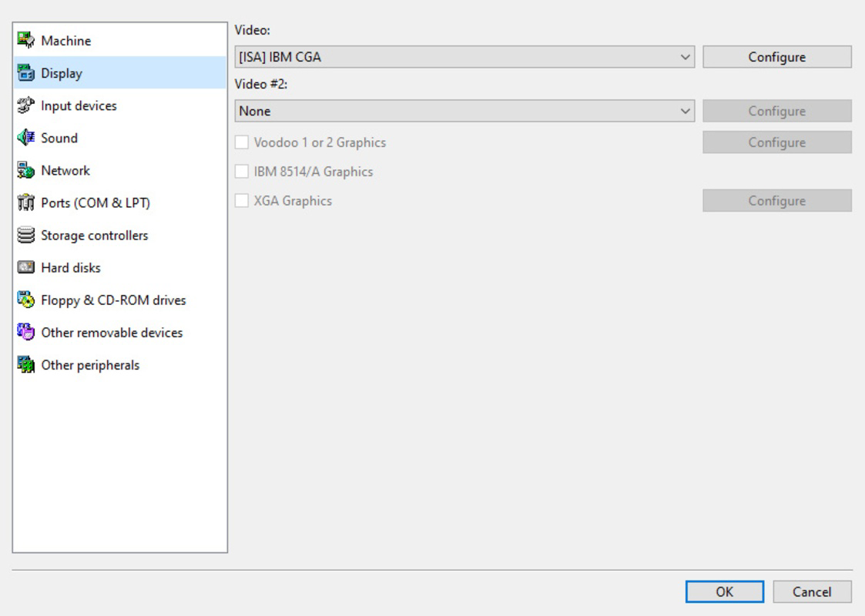This screenshot has height=616, width=865.
Task: Open the Network category icon
Action: click(x=26, y=170)
